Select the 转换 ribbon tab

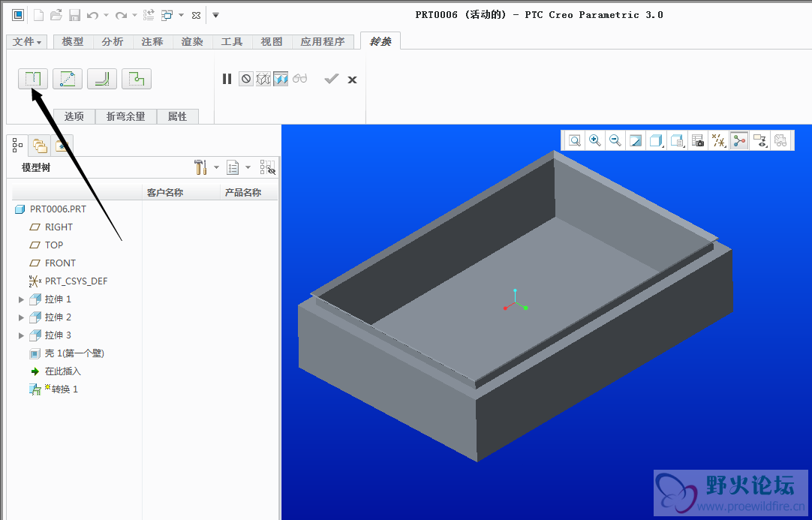point(380,41)
